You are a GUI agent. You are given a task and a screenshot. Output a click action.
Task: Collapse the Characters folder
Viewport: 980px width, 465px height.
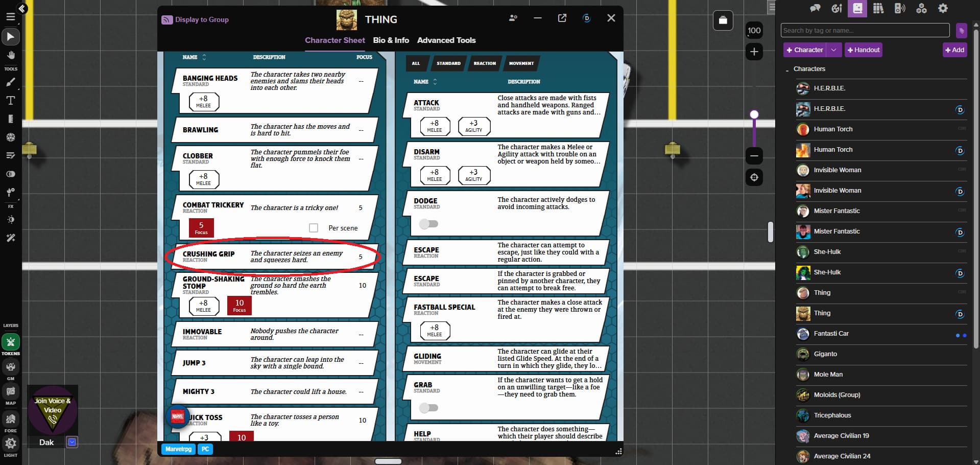787,69
